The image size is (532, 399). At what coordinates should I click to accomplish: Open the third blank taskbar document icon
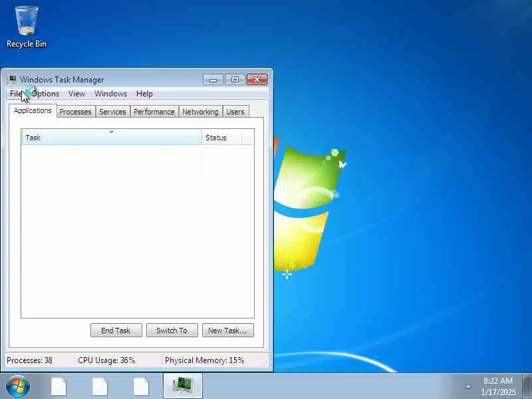[141, 387]
